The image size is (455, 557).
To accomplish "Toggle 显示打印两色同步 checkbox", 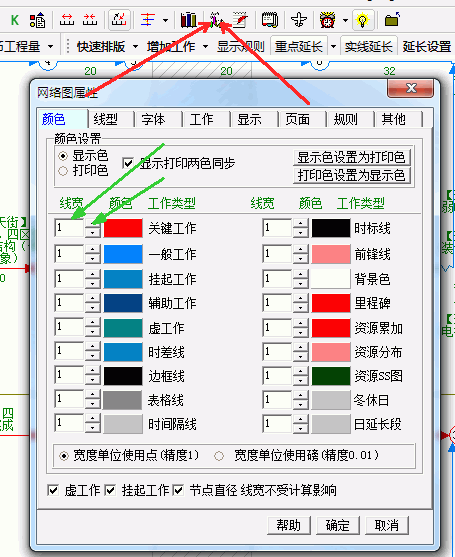I will pos(128,163).
